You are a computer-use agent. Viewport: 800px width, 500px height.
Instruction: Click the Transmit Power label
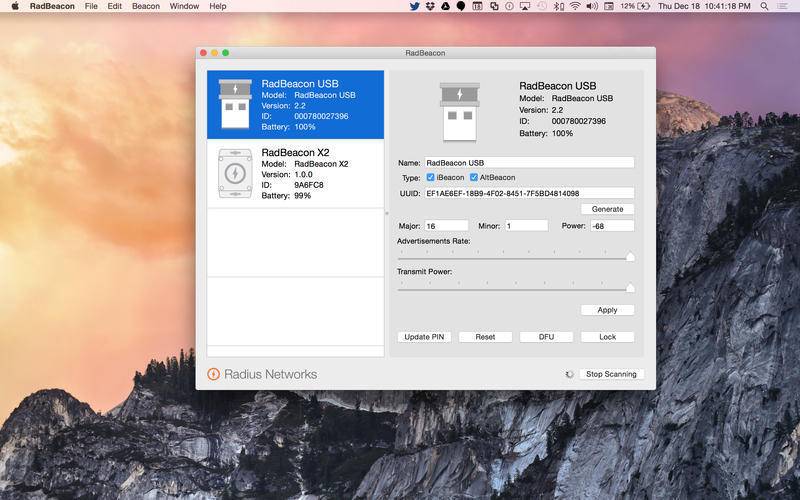[424, 271]
